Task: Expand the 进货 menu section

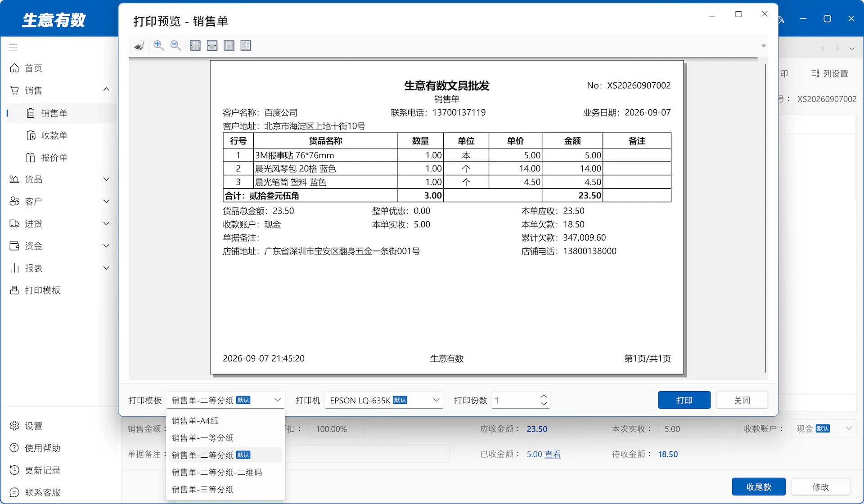Action: [106, 223]
